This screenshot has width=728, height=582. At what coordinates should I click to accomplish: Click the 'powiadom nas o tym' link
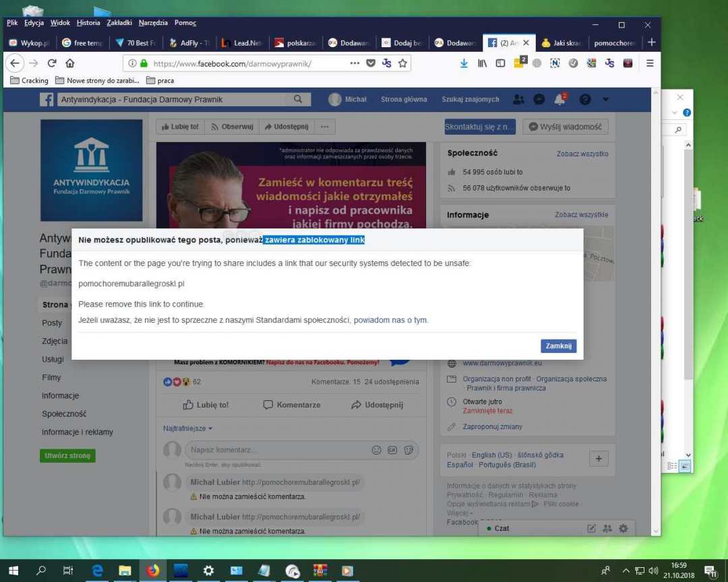tap(390, 320)
